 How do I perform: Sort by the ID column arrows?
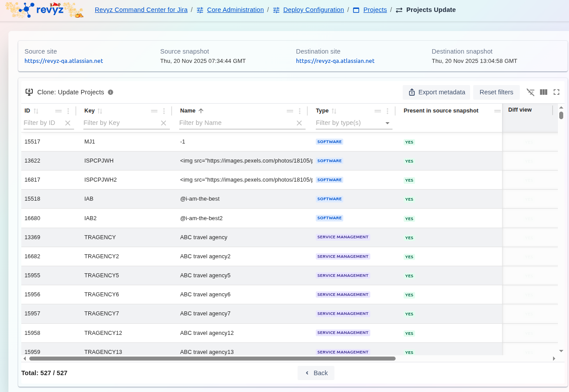click(x=36, y=111)
